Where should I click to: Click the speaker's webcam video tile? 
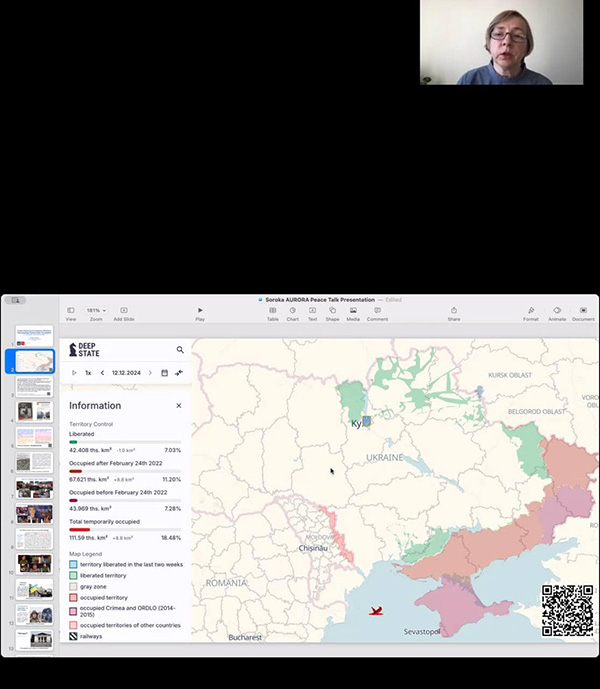click(502, 42)
